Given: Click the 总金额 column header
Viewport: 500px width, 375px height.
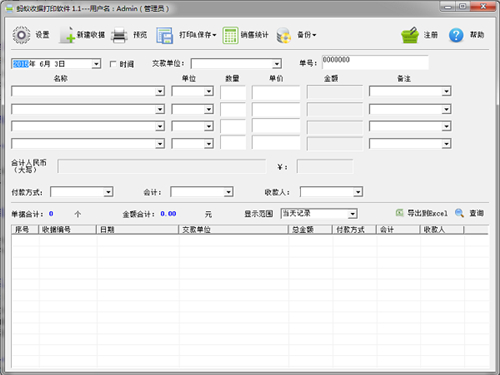Looking at the screenshot, I should pyautogui.click(x=310, y=229).
